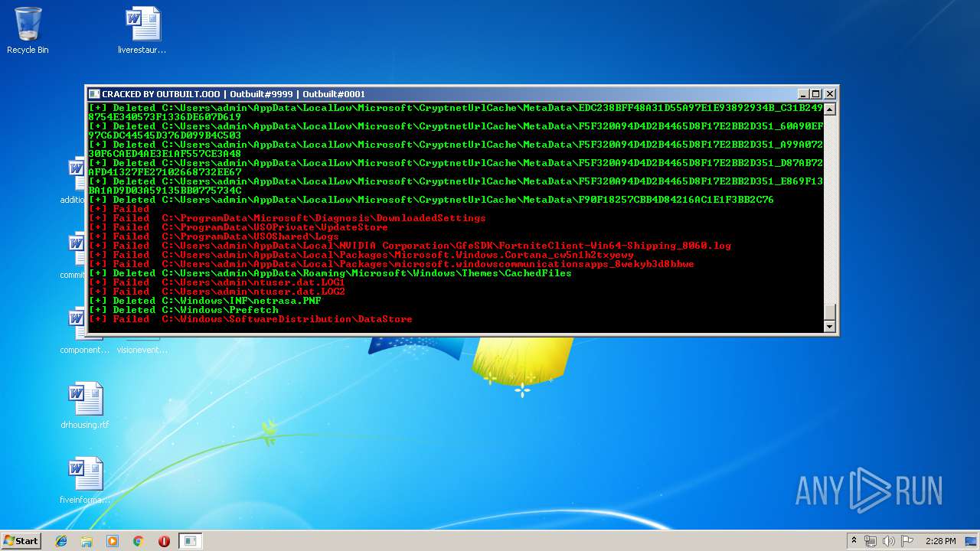Open the Opera browser taskbar icon
Screen dimensions: 980x551
click(164, 541)
